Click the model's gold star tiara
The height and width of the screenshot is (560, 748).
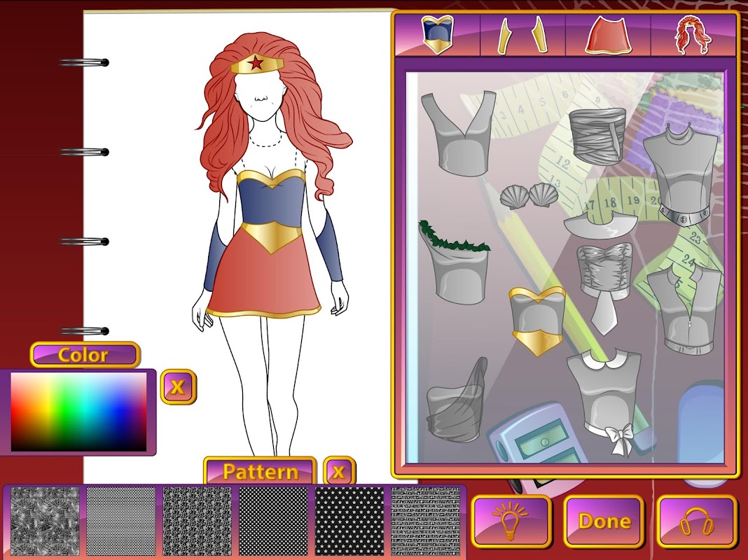tap(256, 64)
